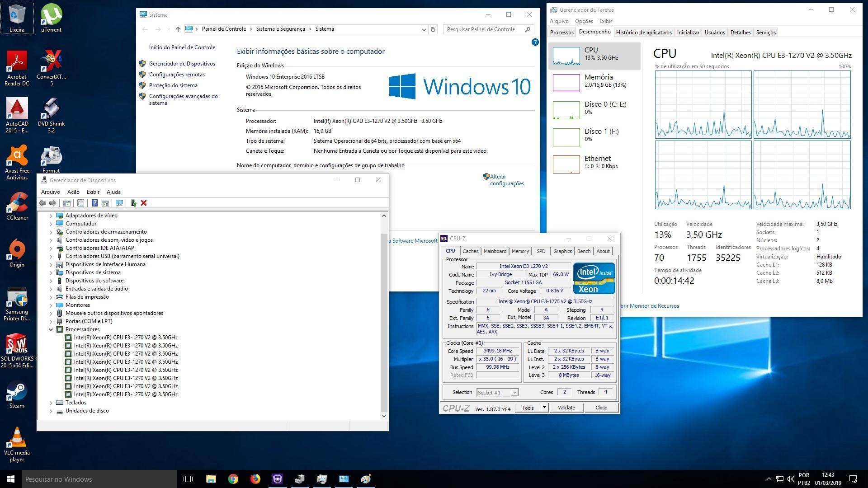Expand Adaptadores de vídeo node
This screenshot has height=488, width=868.
[51, 216]
